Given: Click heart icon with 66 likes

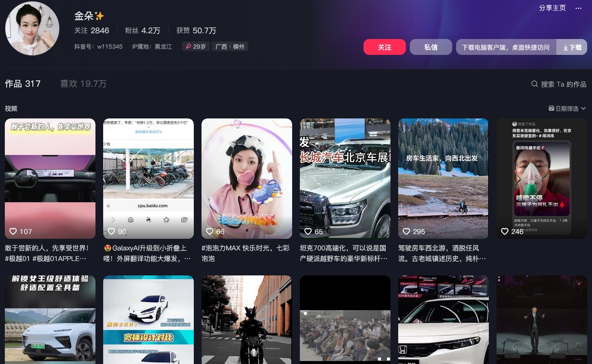Looking at the screenshot, I should [x=210, y=232].
